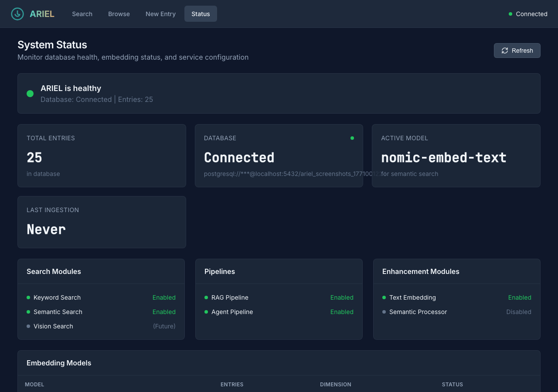Click the RAG Pipeline row
The width and height of the screenshot is (558, 392).
pyautogui.click(x=279, y=297)
